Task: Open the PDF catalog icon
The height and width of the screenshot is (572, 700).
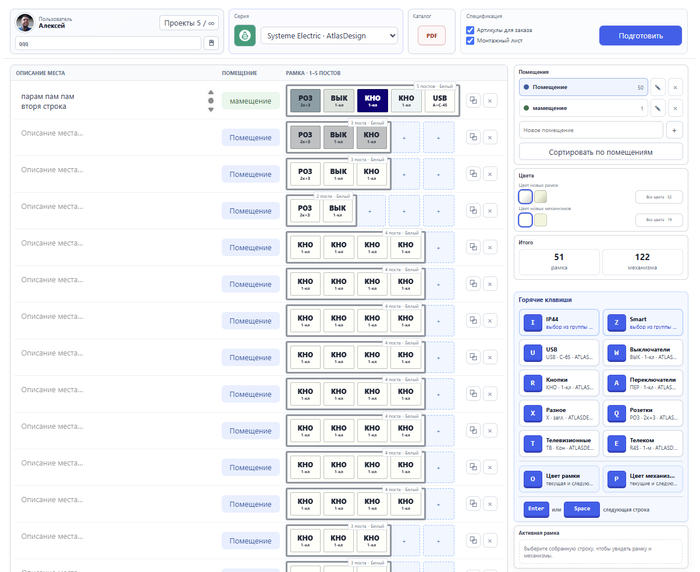Action: pos(431,36)
